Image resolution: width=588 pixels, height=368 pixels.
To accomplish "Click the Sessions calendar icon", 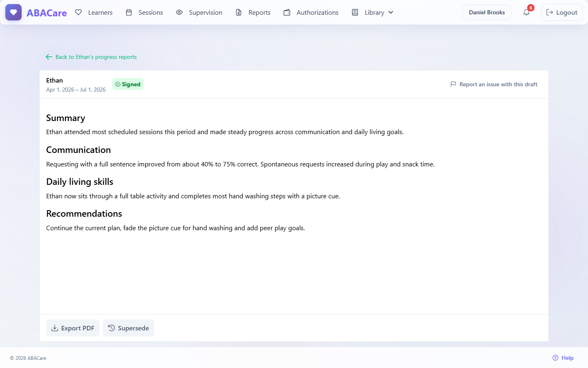I will tap(129, 12).
